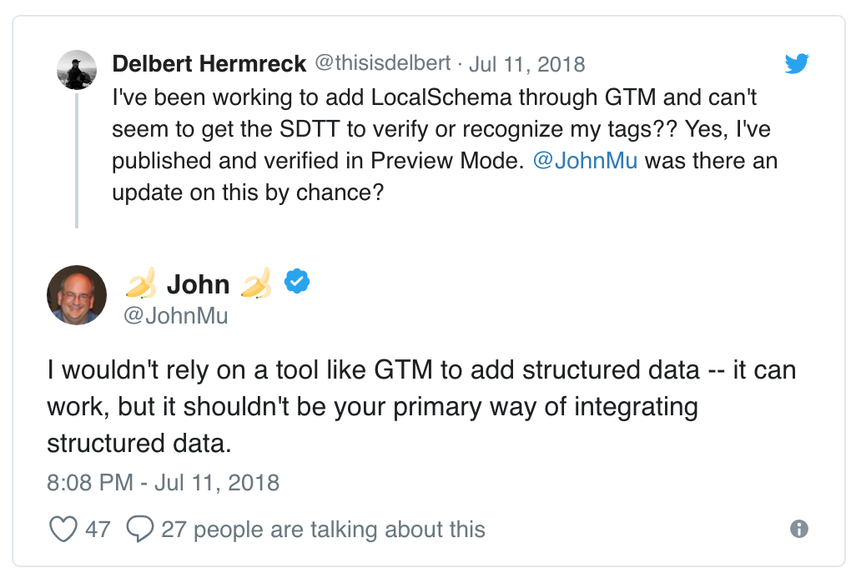Click the bold John display name
The image size is (856, 577).
coord(198,284)
